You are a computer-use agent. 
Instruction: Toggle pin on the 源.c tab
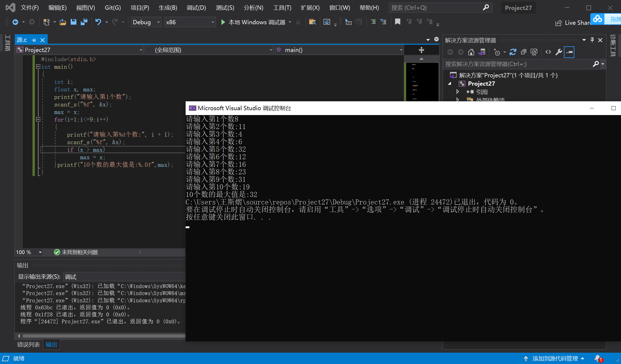(34, 40)
